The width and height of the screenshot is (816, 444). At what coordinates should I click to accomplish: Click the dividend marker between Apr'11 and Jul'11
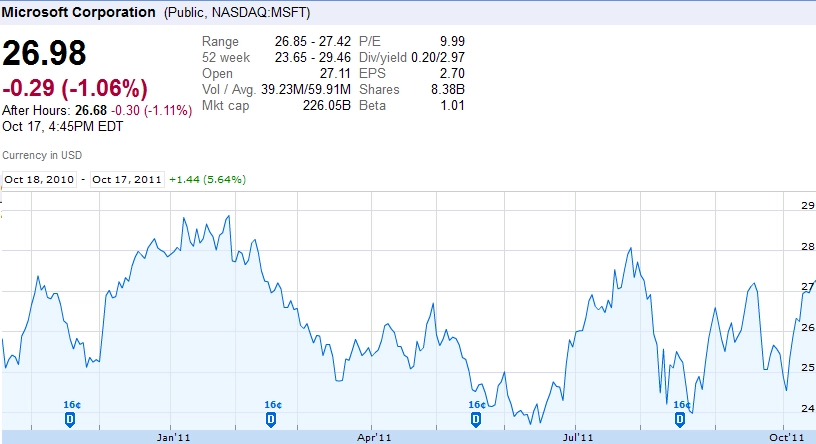pyautogui.click(x=476, y=420)
